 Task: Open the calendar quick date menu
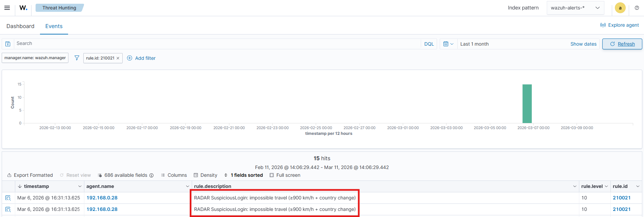(x=448, y=44)
